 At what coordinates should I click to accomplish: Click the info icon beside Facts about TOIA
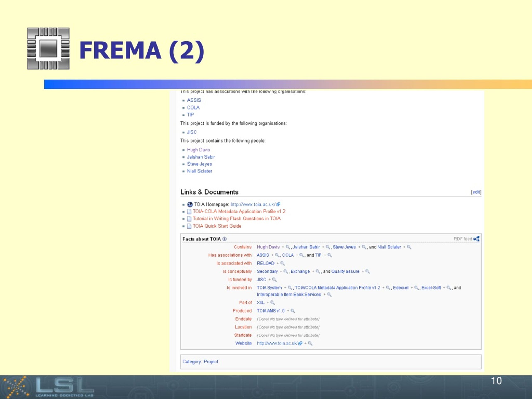(x=224, y=239)
